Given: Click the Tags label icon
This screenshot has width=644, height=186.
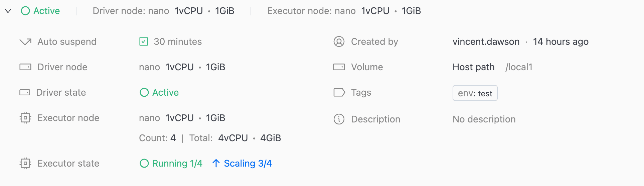Looking at the screenshot, I should click(339, 92).
